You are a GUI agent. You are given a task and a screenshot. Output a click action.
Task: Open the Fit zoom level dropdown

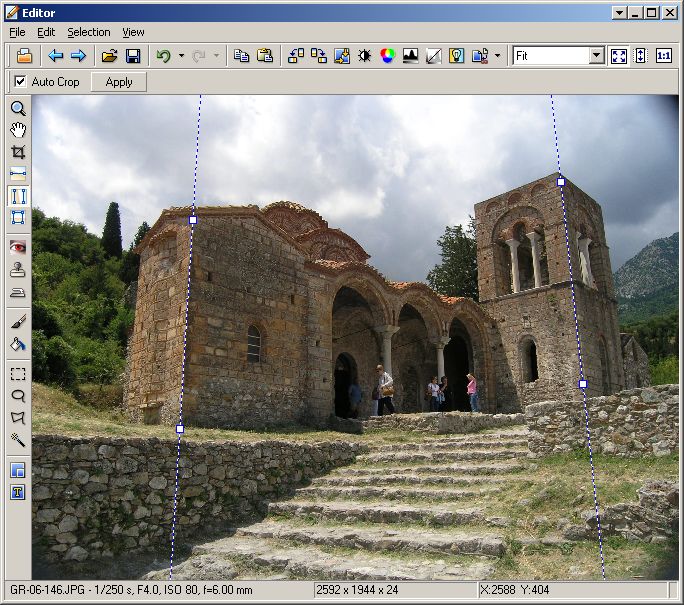tap(596, 56)
